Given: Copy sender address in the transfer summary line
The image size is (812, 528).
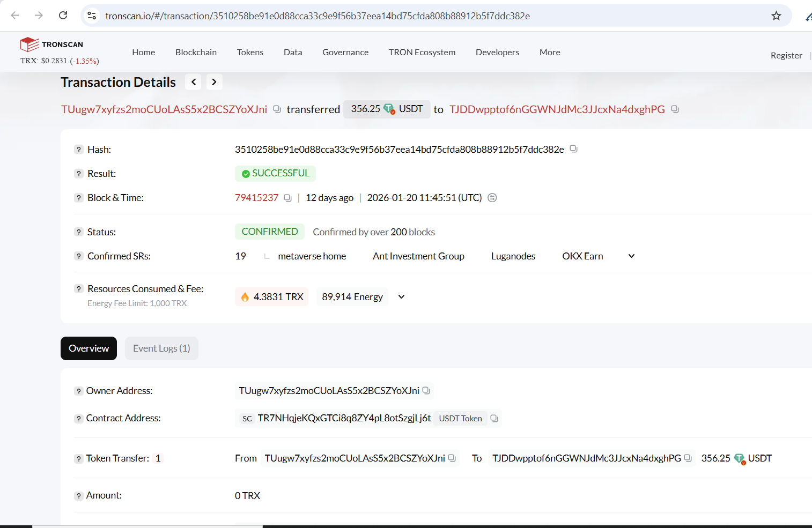Looking at the screenshot, I should [x=277, y=109].
